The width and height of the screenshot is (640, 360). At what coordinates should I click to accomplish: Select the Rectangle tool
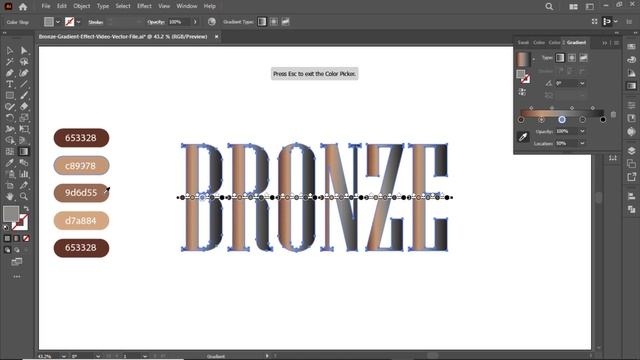9,96
